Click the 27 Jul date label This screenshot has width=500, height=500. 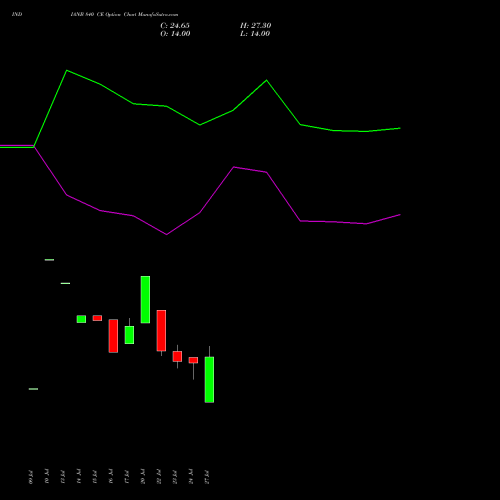coord(207,477)
